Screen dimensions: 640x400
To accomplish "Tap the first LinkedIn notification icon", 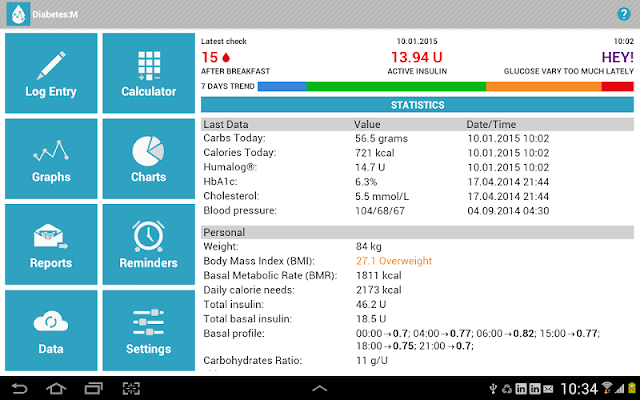I will (521, 389).
